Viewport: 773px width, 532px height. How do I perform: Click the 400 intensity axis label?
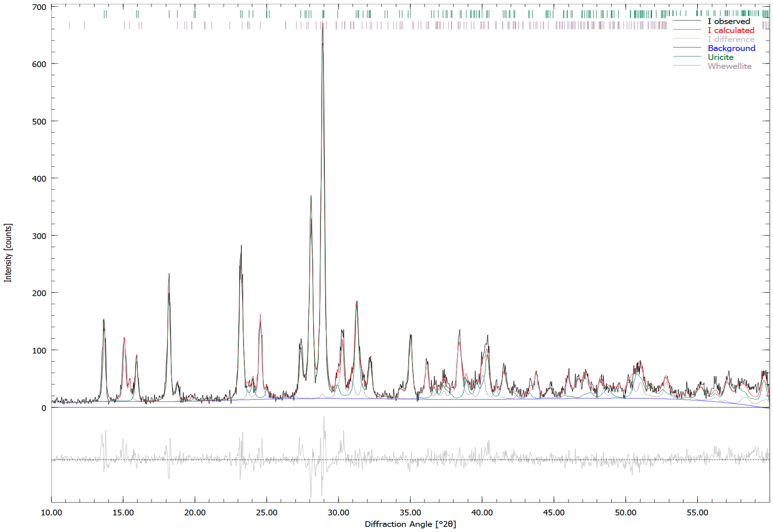tap(39, 179)
